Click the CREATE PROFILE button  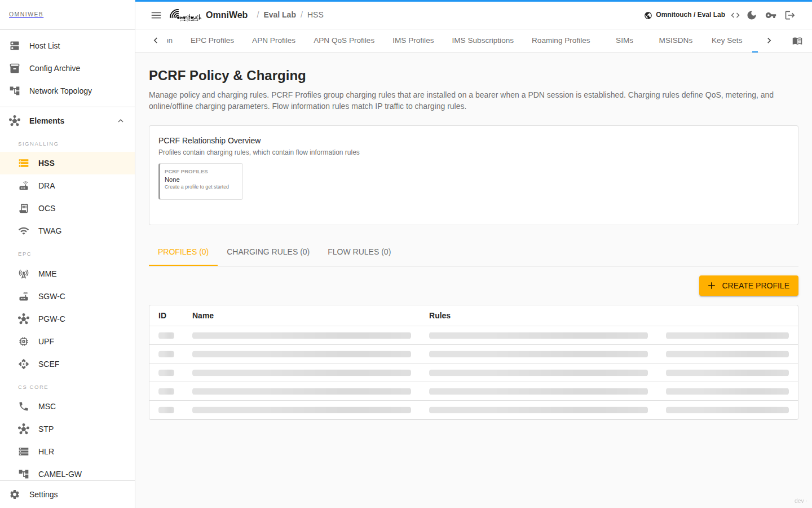[749, 286]
